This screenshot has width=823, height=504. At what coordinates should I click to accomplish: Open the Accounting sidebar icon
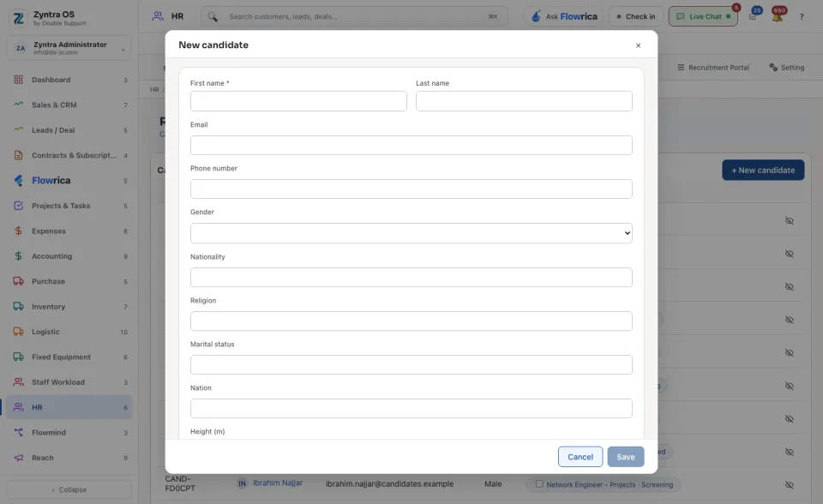point(18,256)
